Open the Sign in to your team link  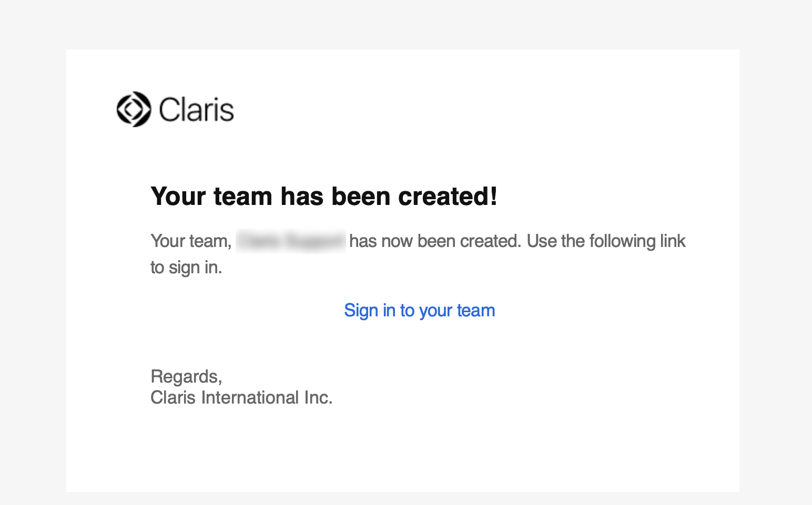coord(419,311)
